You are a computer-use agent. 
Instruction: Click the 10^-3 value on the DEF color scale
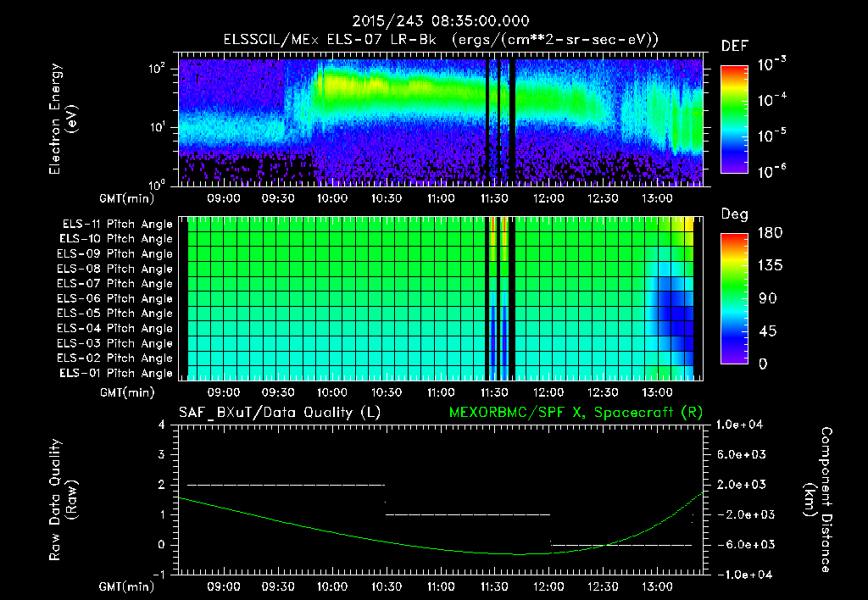tap(771, 64)
